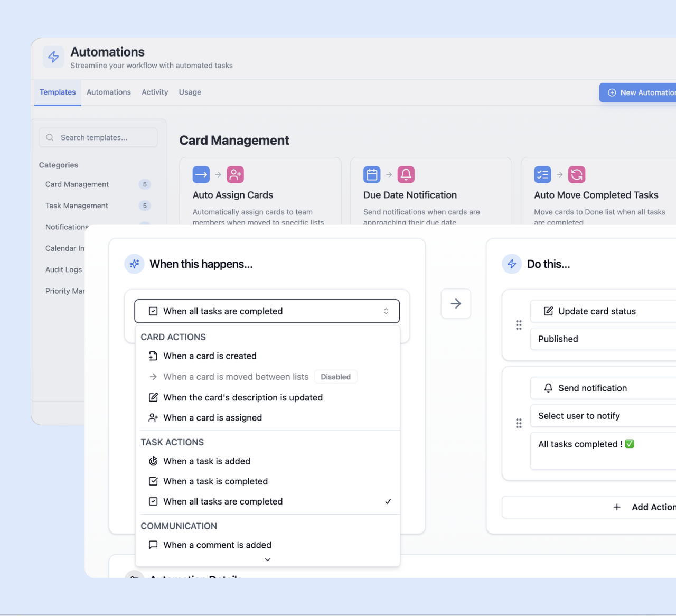Switch to the Activity tab

(155, 92)
